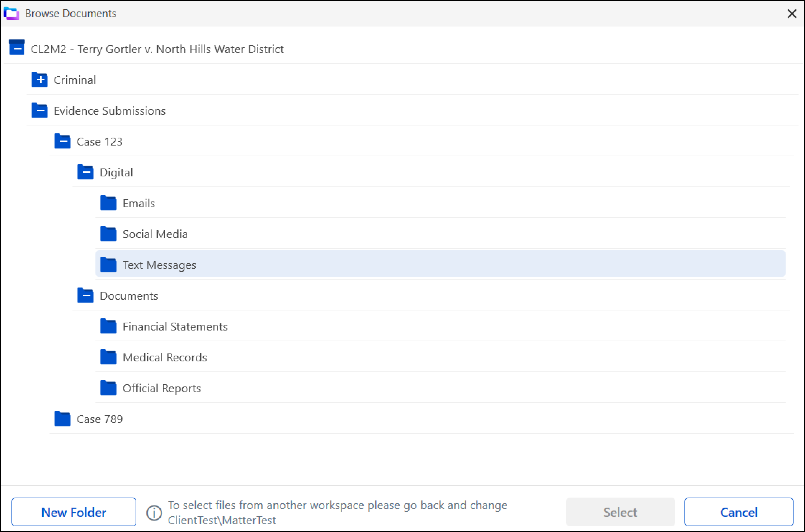This screenshot has width=805, height=532.
Task: Select the Case 789 label
Action: 100,419
